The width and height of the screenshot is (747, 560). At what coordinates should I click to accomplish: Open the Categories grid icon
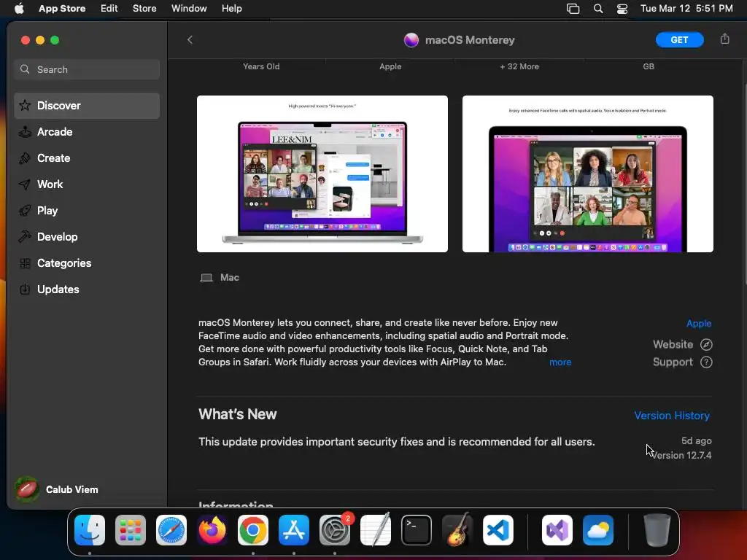click(25, 262)
